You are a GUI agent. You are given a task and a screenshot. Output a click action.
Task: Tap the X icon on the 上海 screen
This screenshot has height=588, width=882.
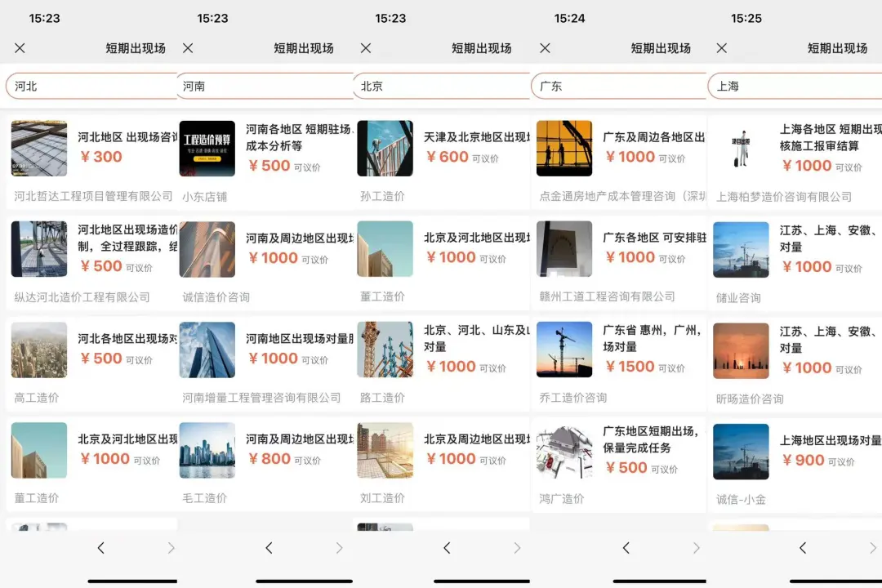pos(721,48)
